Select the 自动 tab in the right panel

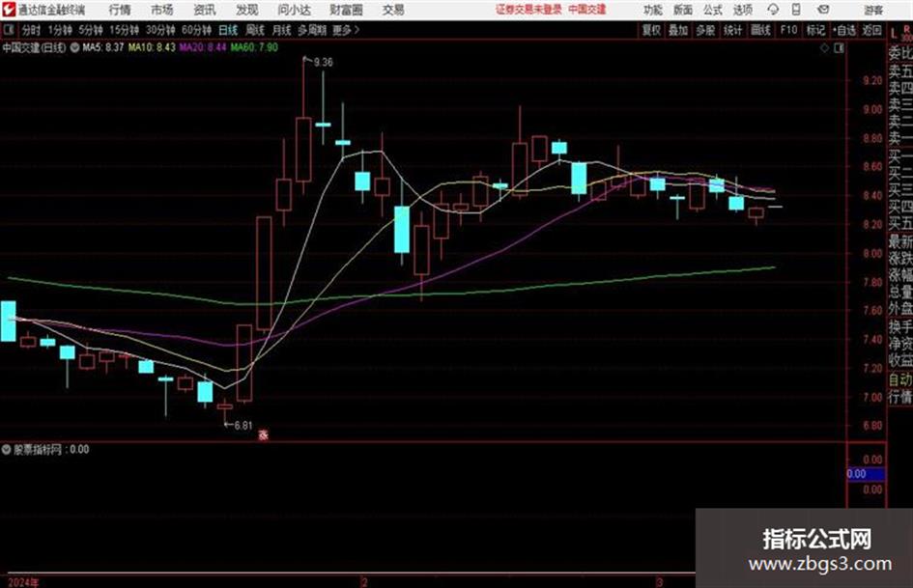point(900,380)
